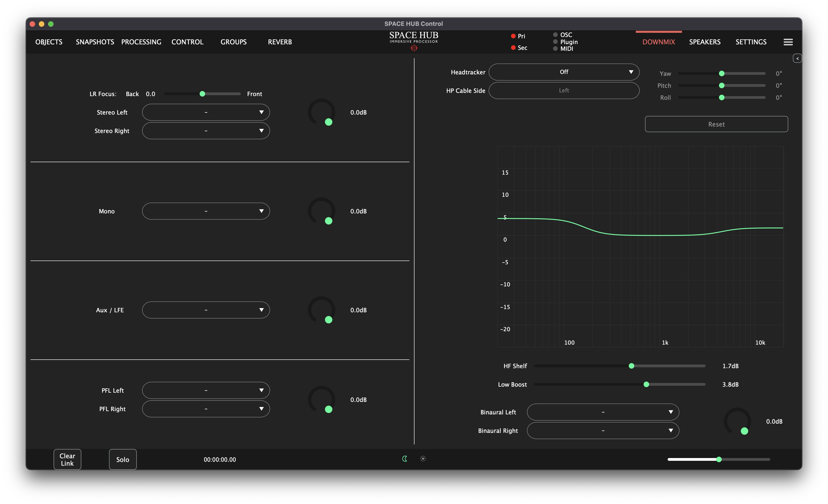Image resolution: width=828 pixels, height=504 pixels.
Task: Click the Binaural 0.0dB gain value
Action: (x=774, y=421)
